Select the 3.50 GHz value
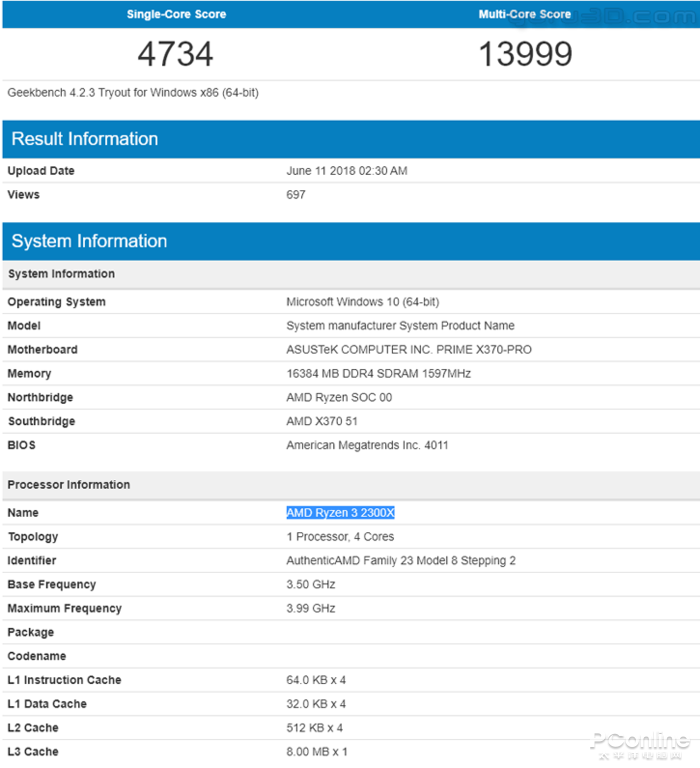The image size is (700, 768). pyautogui.click(x=311, y=585)
